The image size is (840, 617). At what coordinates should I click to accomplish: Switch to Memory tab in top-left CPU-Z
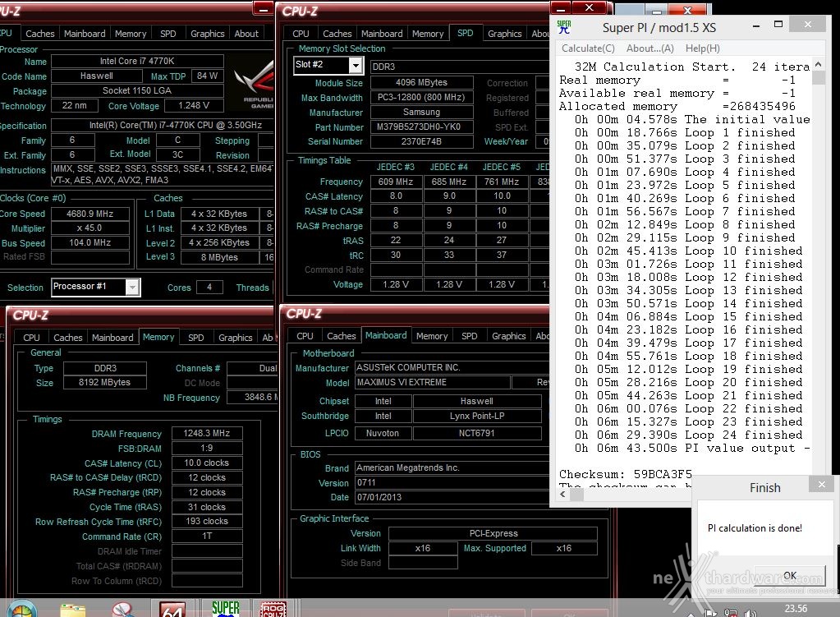[x=131, y=33]
